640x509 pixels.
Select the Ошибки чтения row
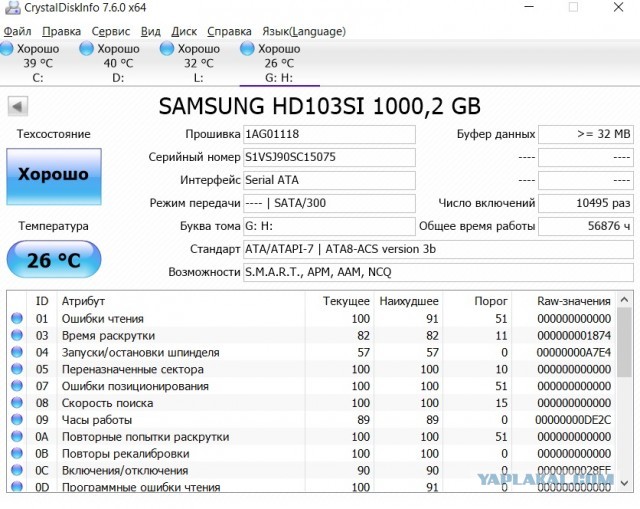[312, 318]
